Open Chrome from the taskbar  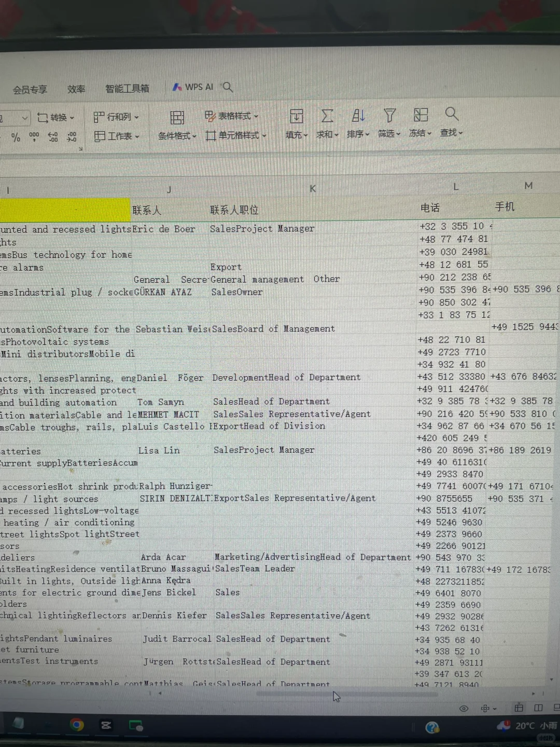(77, 725)
